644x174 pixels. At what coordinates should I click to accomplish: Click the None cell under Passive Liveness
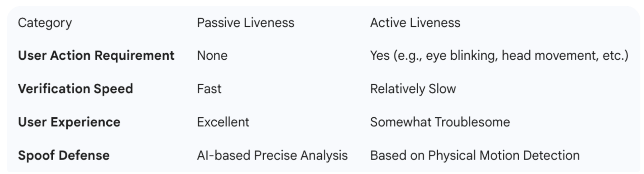point(212,56)
